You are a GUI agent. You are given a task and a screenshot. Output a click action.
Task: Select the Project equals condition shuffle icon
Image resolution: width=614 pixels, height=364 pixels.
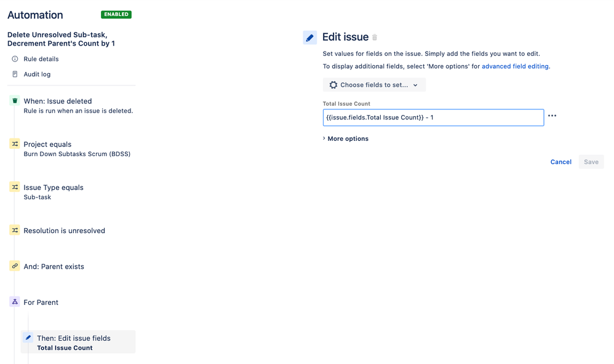(x=15, y=144)
